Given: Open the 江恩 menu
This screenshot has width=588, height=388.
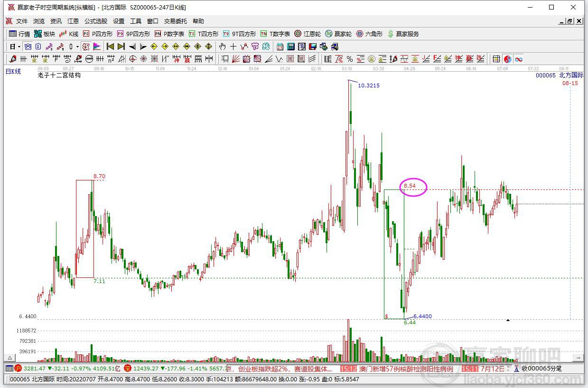Looking at the screenshot, I should 73,21.
